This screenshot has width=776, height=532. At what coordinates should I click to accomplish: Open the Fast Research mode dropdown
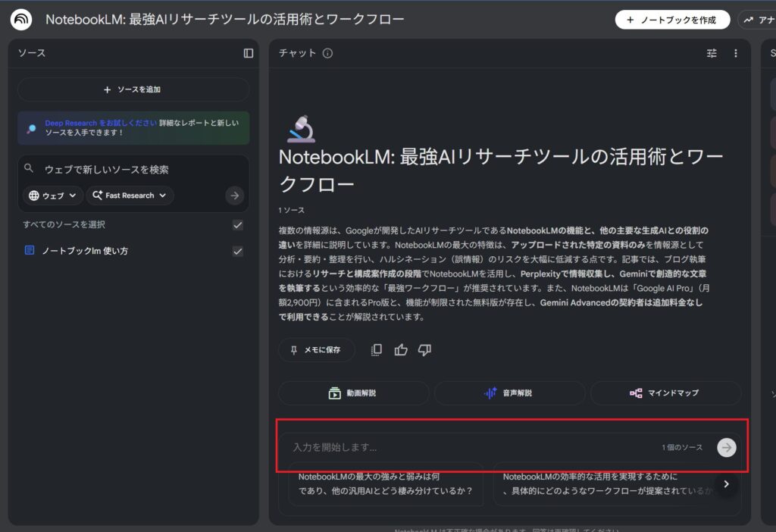pos(130,196)
